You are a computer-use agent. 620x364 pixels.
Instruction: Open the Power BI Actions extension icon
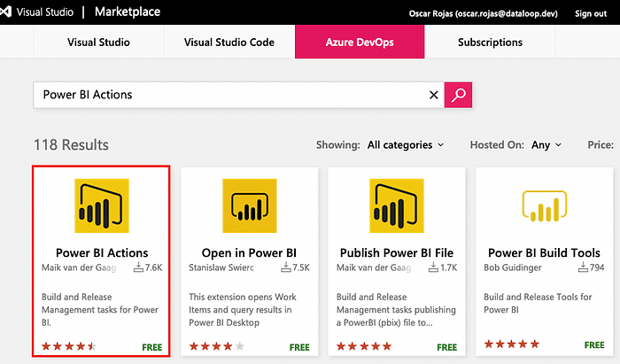(x=102, y=205)
